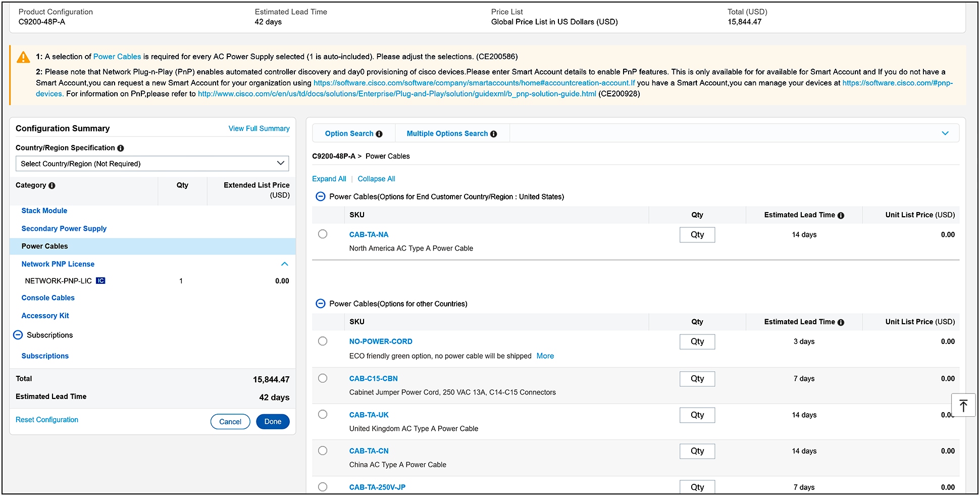Click the orange warning triangle icon
The height and width of the screenshot is (496, 980).
pyautogui.click(x=23, y=57)
